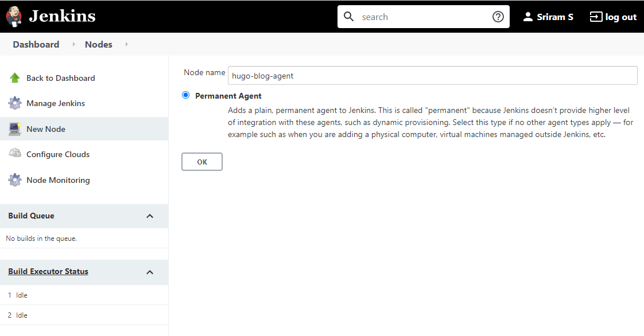
Task: Click the 'Node name' label
Action: tap(204, 72)
